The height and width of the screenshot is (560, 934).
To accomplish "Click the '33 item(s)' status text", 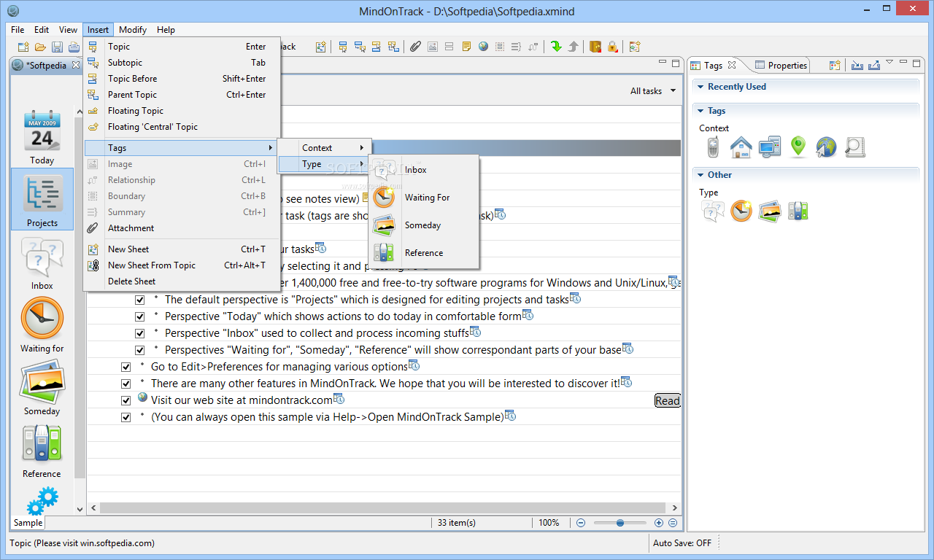I will [x=457, y=523].
